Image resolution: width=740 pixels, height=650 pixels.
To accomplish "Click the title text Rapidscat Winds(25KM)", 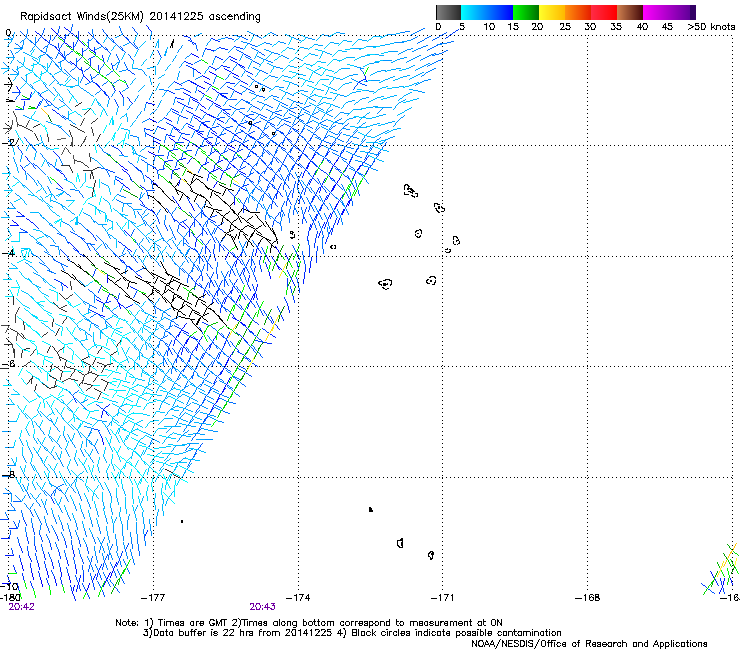I will coord(82,17).
